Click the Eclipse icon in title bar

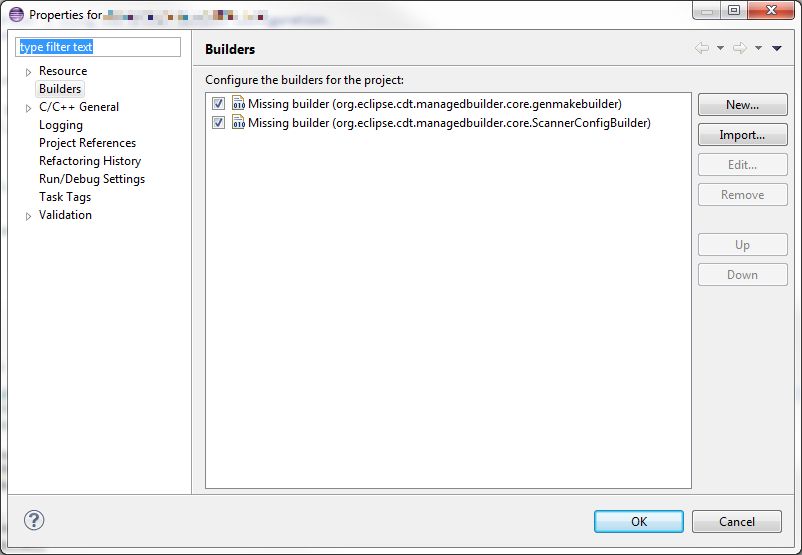(16, 14)
